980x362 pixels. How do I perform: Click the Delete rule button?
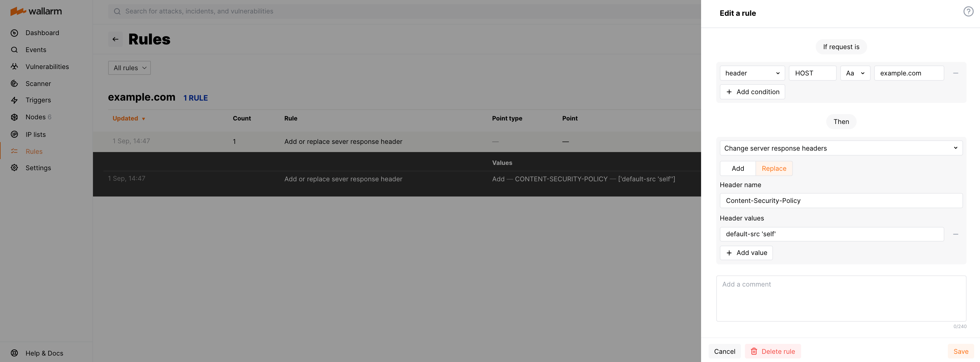[773, 351]
